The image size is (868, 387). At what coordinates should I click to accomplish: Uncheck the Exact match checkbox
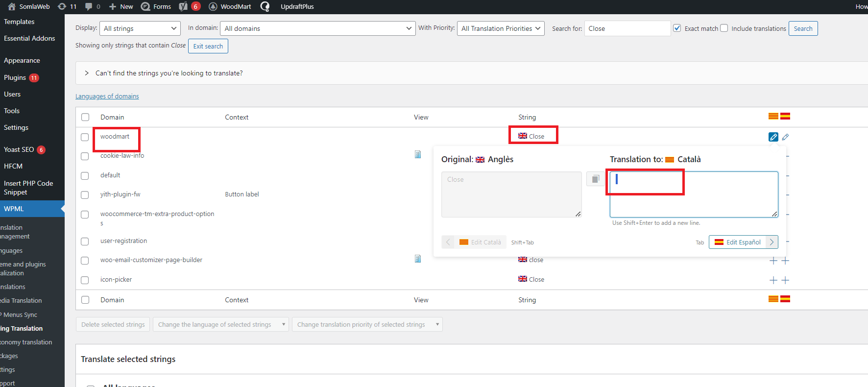pos(677,28)
